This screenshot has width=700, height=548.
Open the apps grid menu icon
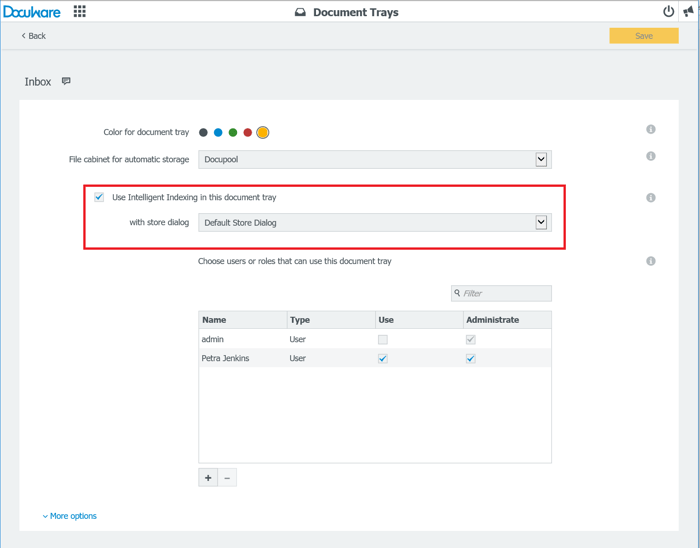[x=80, y=12]
